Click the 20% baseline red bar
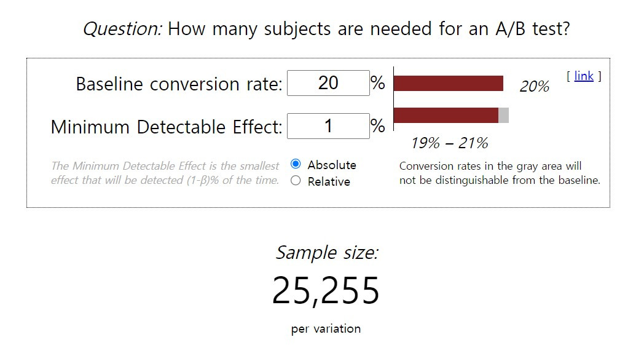This screenshot has width=644, height=345. click(449, 83)
